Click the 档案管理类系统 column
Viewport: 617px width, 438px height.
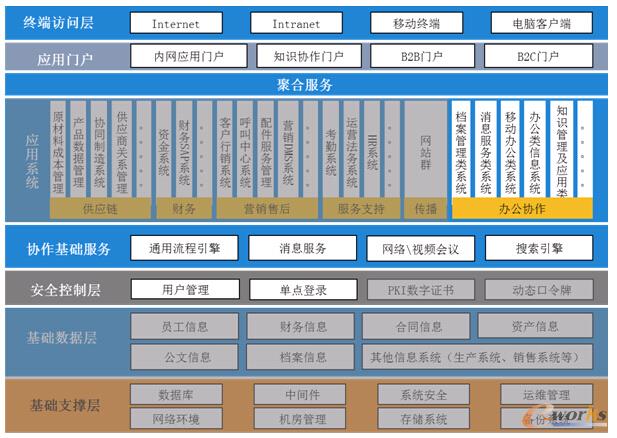click(x=461, y=149)
